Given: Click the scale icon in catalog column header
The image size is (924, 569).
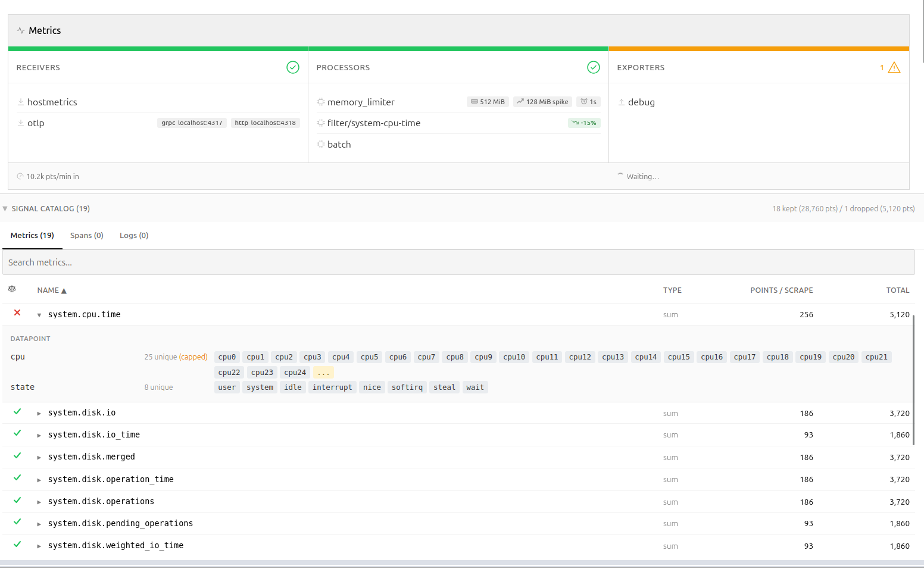Looking at the screenshot, I should (x=12, y=289).
